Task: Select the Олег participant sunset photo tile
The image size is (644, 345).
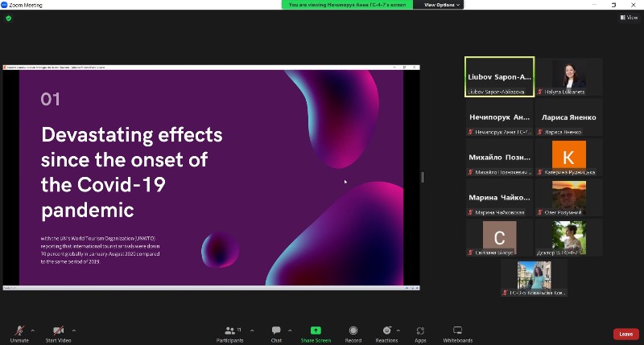Action: 569,198
